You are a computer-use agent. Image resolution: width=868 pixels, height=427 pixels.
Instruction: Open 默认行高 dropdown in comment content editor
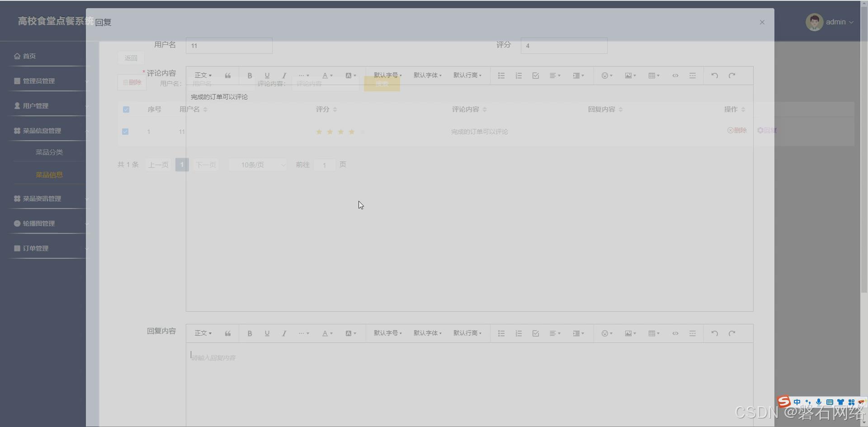tap(467, 76)
